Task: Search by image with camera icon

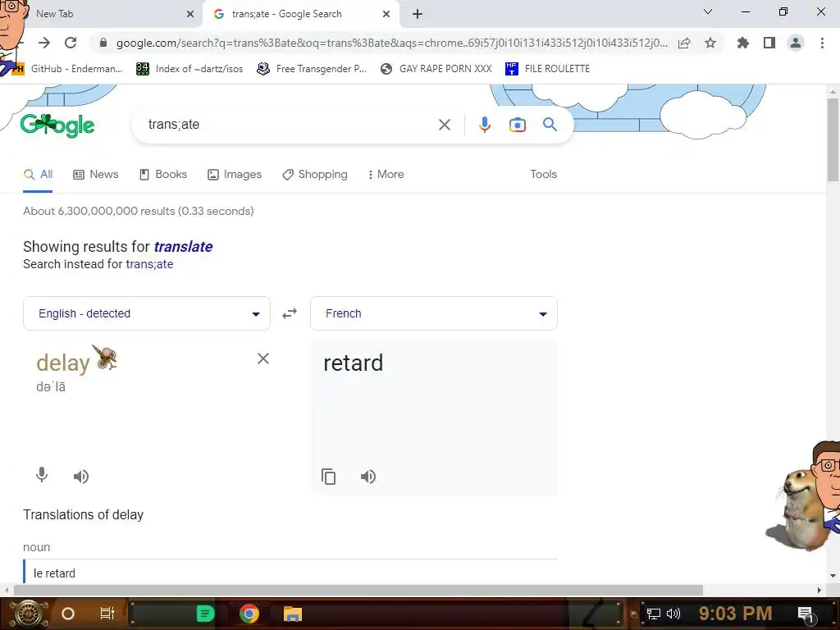Action: pos(517,125)
